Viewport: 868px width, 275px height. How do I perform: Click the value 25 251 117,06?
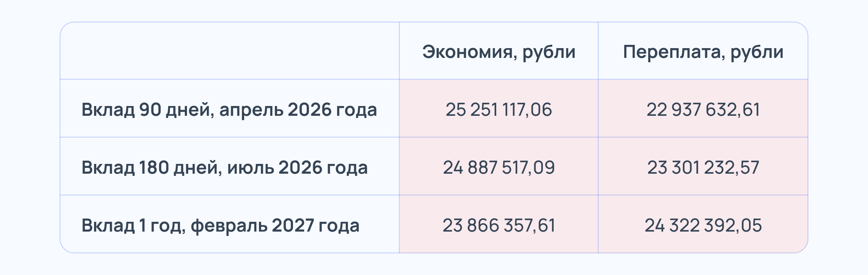click(x=498, y=109)
